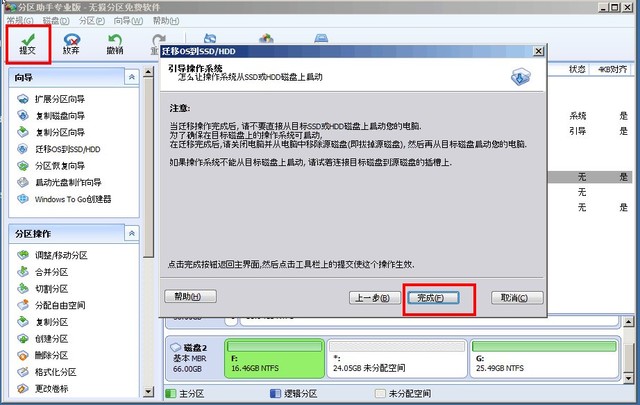The image size is (640, 405).
Task: Click the 逻辑分区 legend swatch
Action: 276,394
